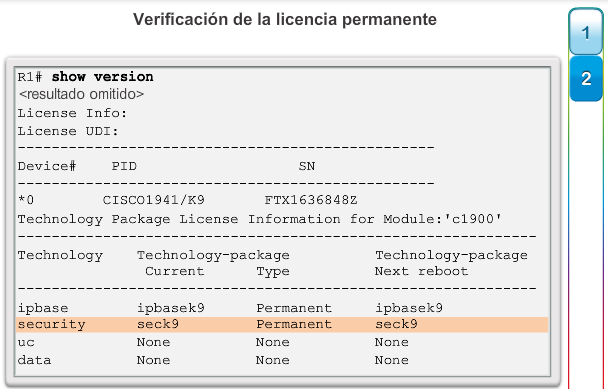This screenshot has width=608, height=389.
Task: Click the uc technology row
Action: point(213,342)
